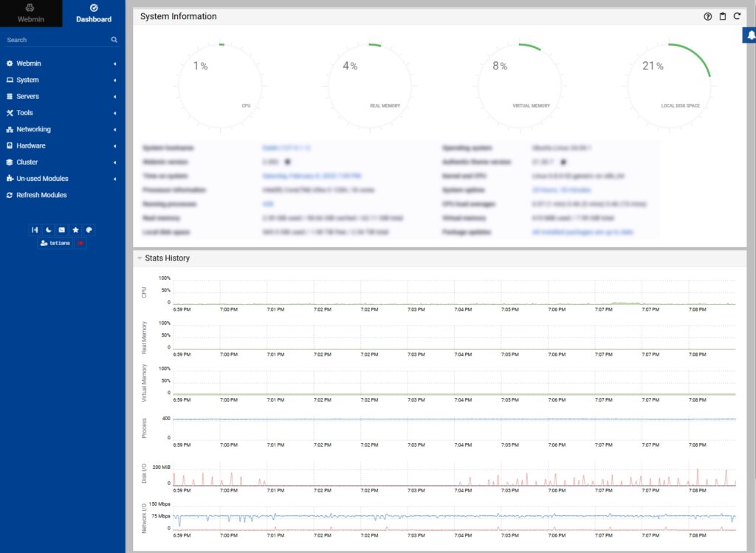The height and width of the screenshot is (553, 756).
Task: Open the Servers menu label
Action: 27,96
